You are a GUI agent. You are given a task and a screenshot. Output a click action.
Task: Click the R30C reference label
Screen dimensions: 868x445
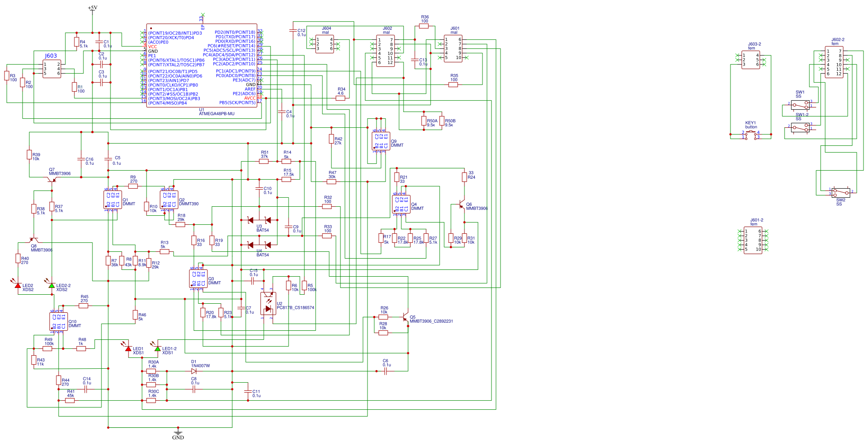153,392
